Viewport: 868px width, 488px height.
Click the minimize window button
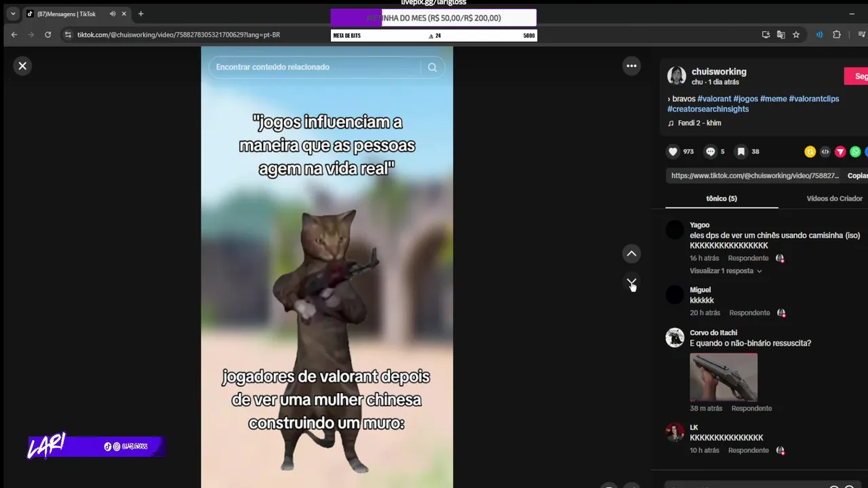(x=852, y=14)
